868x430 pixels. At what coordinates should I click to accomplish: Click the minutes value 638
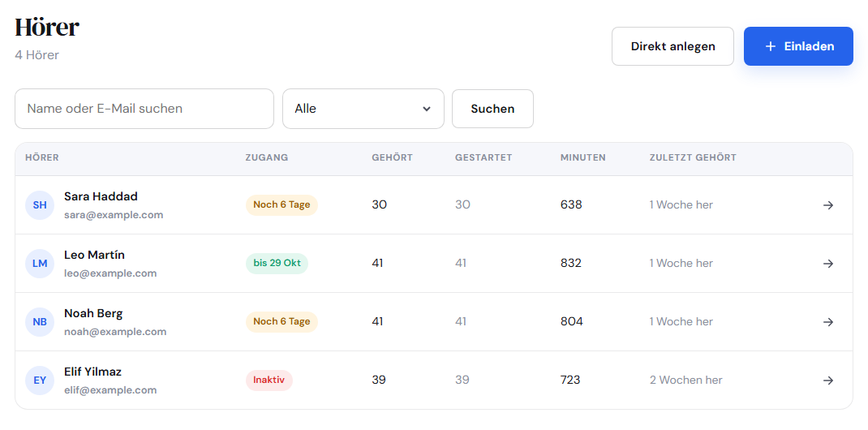pos(571,204)
